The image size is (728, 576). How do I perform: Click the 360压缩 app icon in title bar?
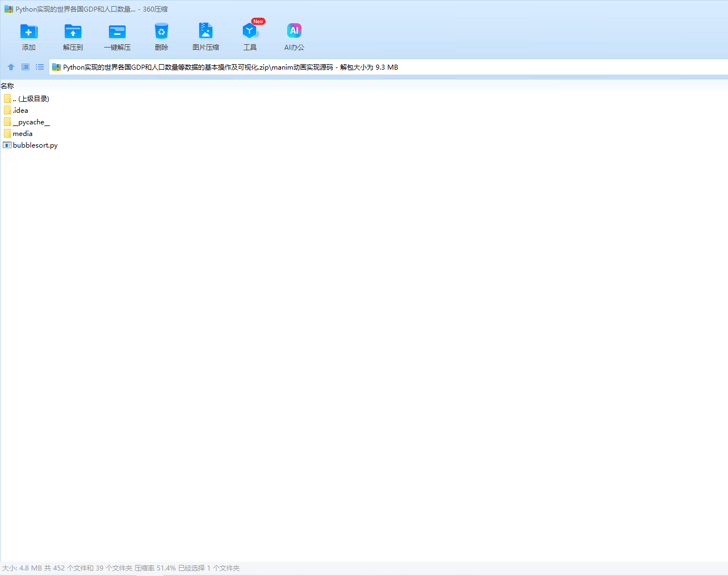[x=9, y=9]
